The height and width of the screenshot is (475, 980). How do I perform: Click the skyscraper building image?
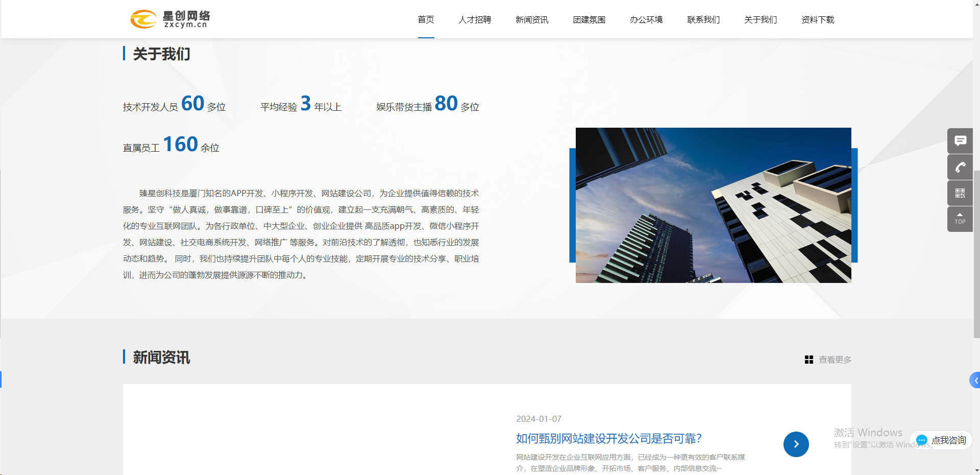(x=713, y=205)
